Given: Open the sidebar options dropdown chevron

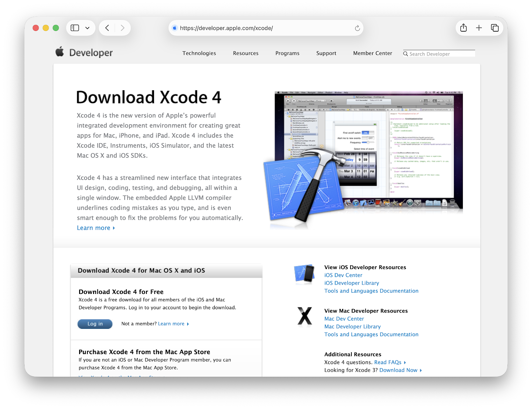Looking at the screenshot, I should (x=87, y=28).
